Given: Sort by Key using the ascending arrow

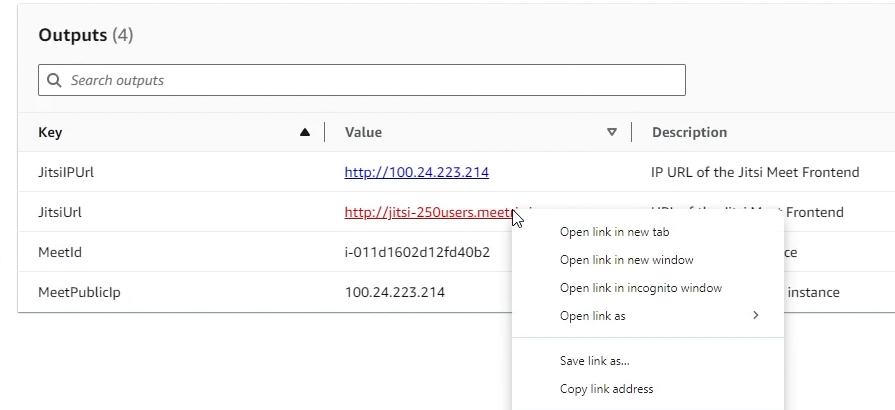Looking at the screenshot, I should click(x=305, y=132).
